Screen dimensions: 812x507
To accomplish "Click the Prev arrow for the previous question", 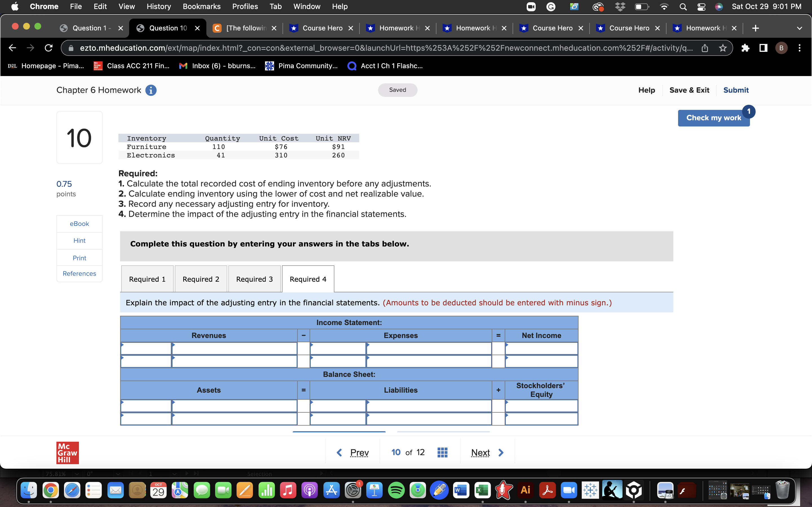I will [x=339, y=452].
